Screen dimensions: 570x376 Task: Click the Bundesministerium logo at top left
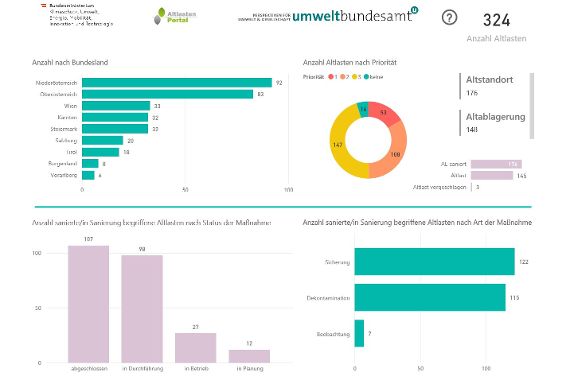tap(77, 15)
